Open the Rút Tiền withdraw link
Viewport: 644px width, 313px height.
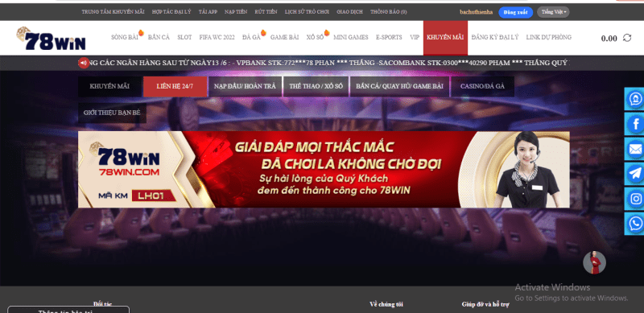(266, 12)
